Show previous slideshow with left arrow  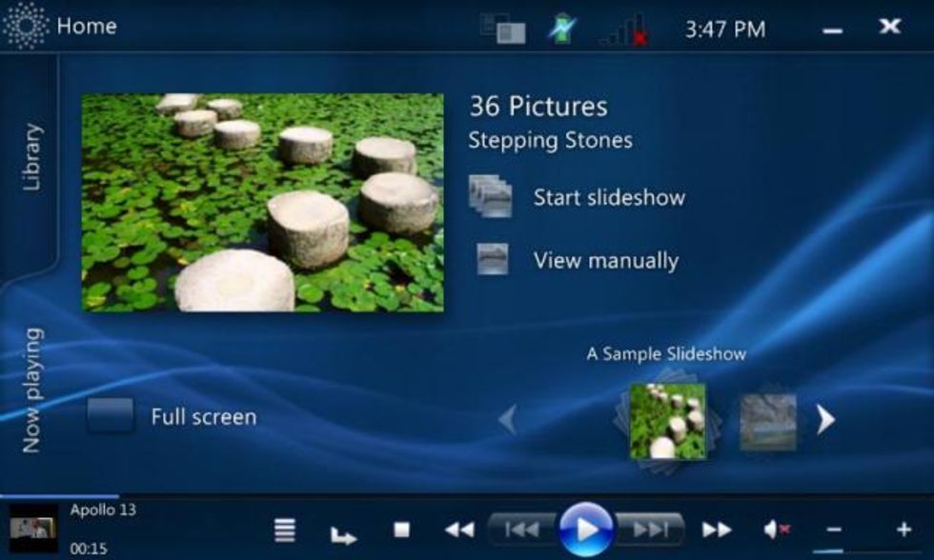(x=508, y=419)
